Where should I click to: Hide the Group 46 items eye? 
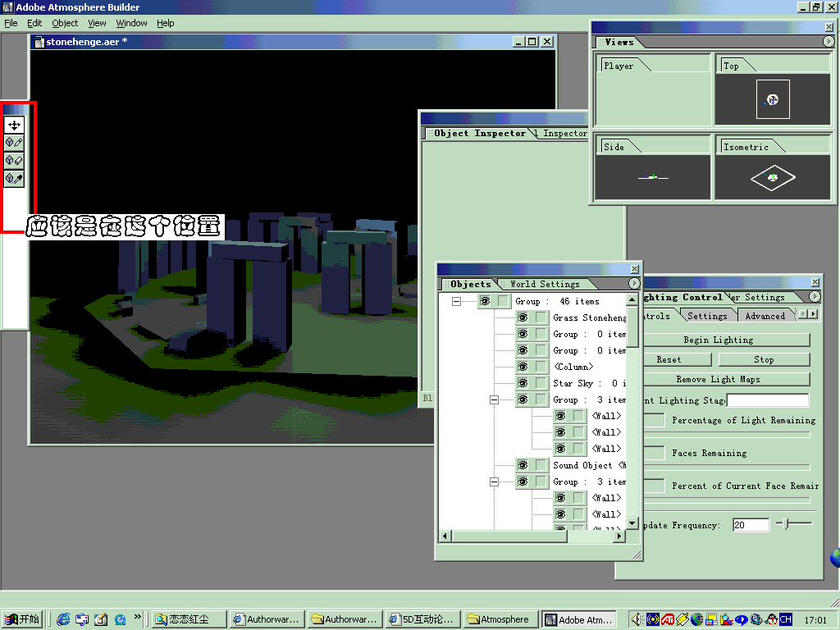[485, 301]
